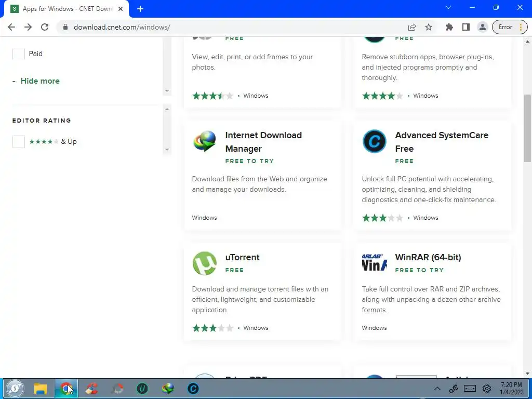Screen dimensions: 532x399
Task: Open the Chrome Error menu button
Action: [x=510, y=27]
